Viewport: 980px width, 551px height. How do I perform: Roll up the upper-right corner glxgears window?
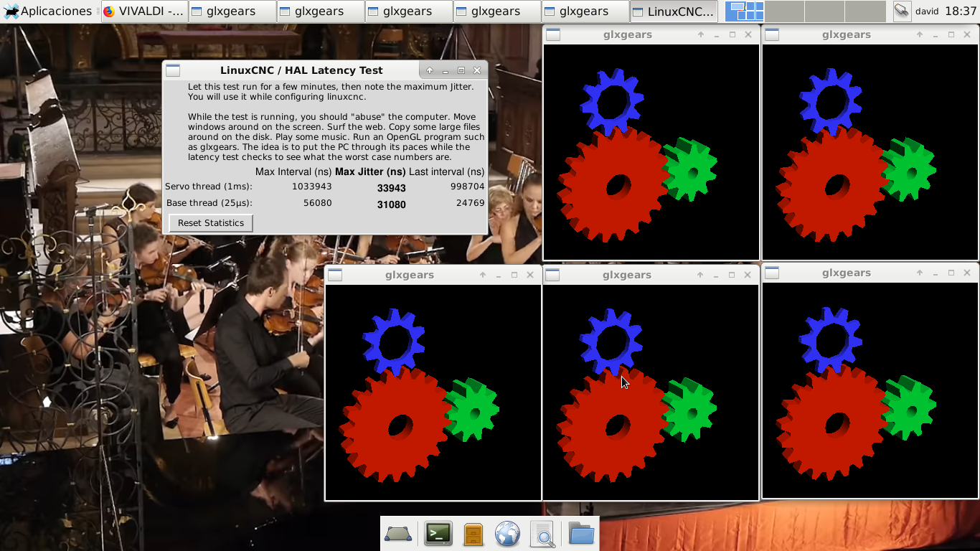pos(920,34)
